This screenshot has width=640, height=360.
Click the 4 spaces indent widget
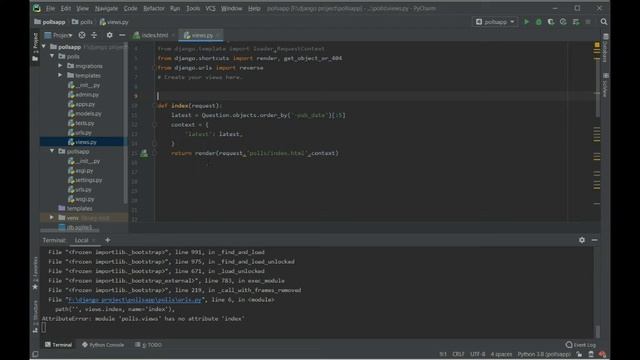point(501,354)
